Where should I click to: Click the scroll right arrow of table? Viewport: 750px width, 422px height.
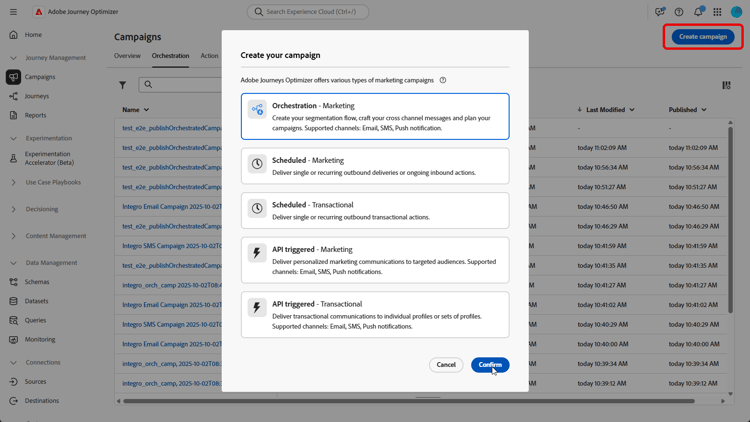tap(723, 401)
